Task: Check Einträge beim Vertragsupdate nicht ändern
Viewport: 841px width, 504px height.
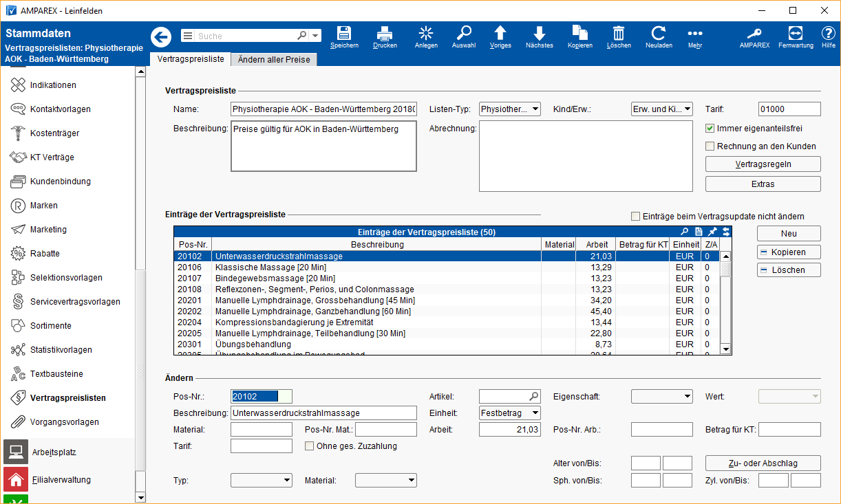Action: tap(636, 217)
